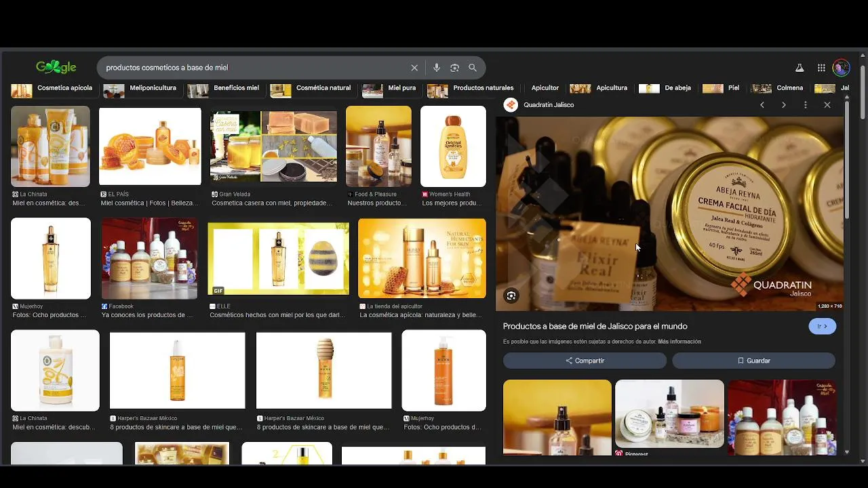Open Quadratín Jalisco source link
Image resolution: width=868 pixels, height=488 pixels.
pos(549,105)
